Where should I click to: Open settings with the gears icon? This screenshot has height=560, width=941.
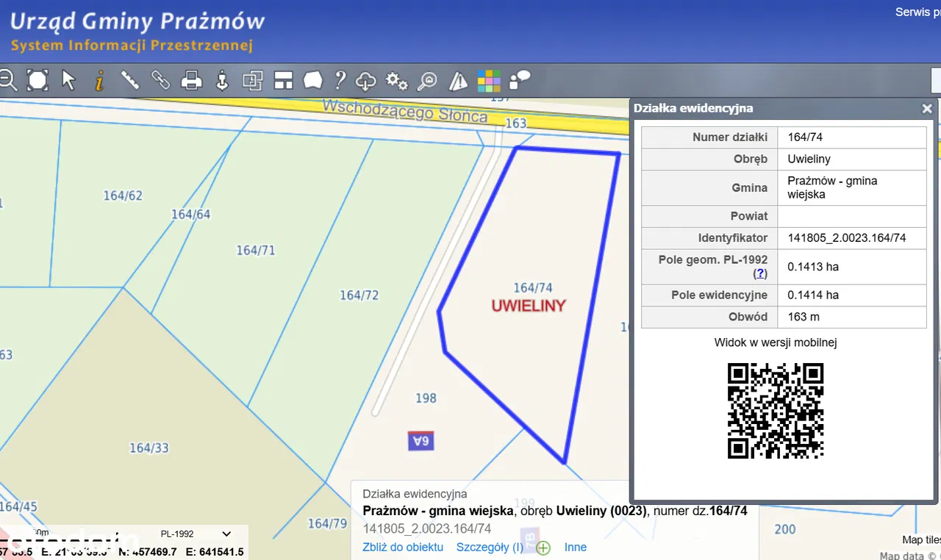pyautogui.click(x=397, y=80)
